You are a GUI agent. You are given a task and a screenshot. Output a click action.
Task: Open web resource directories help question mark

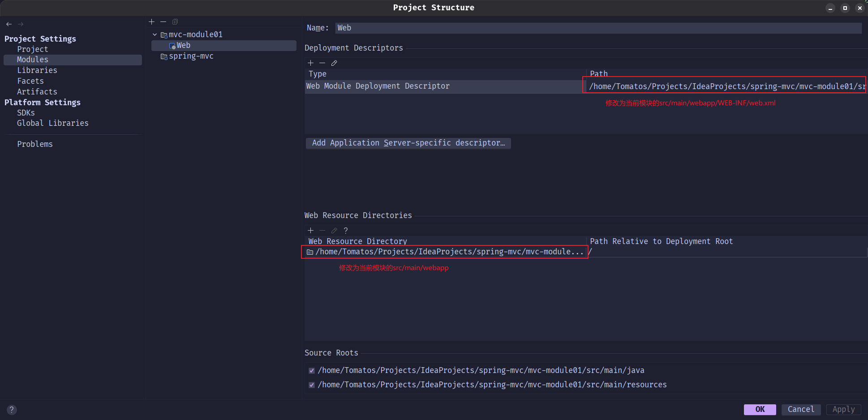pos(346,231)
